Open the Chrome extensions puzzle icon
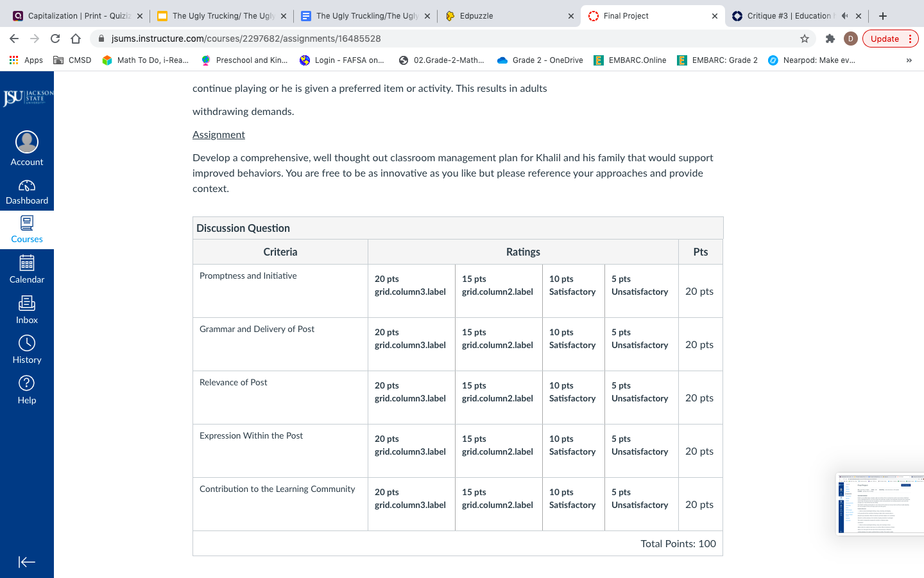The image size is (924, 578). [x=830, y=39]
